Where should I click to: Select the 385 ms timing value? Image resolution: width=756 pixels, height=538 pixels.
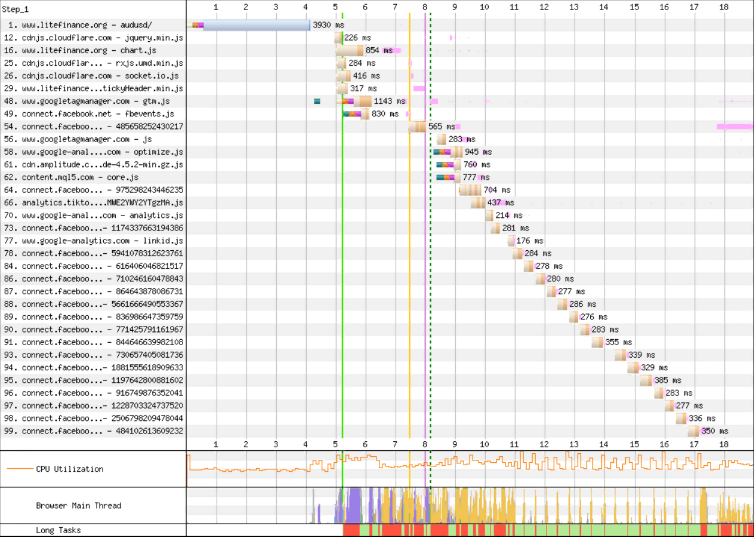668,380
